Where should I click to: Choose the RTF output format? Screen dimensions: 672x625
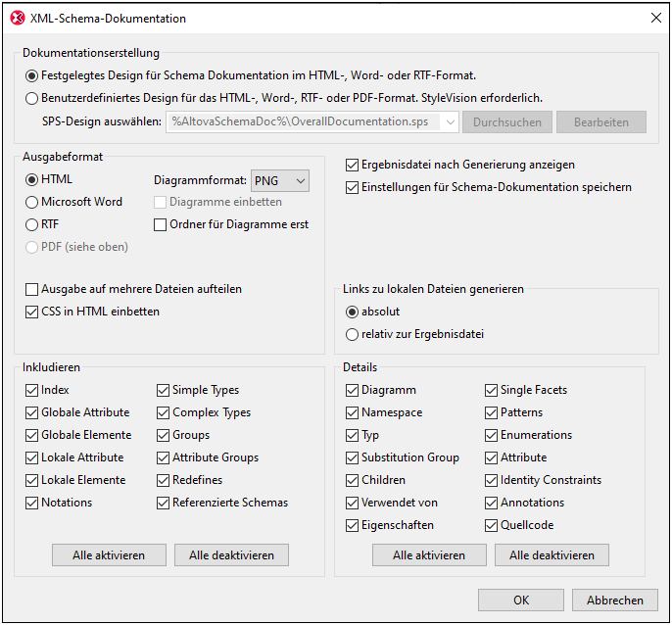click(x=32, y=224)
